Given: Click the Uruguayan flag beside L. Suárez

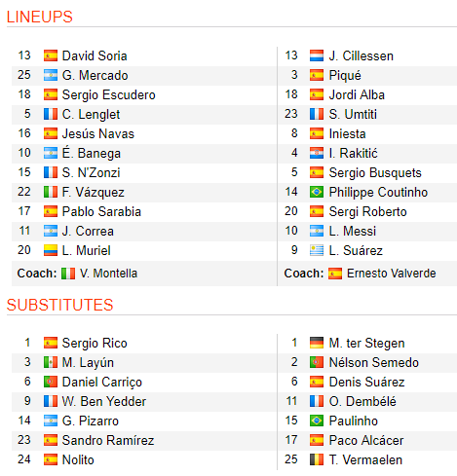Looking at the screenshot, I should 317,250.
